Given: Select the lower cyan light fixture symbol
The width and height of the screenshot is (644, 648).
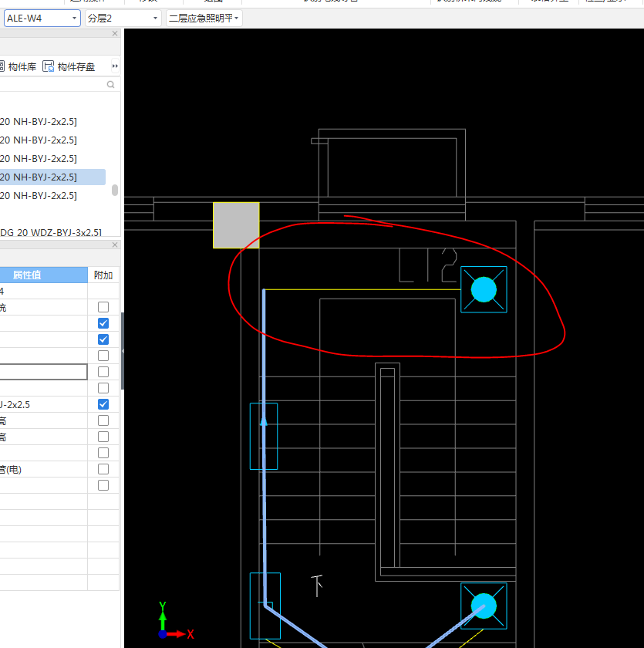Looking at the screenshot, I should point(484,606).
